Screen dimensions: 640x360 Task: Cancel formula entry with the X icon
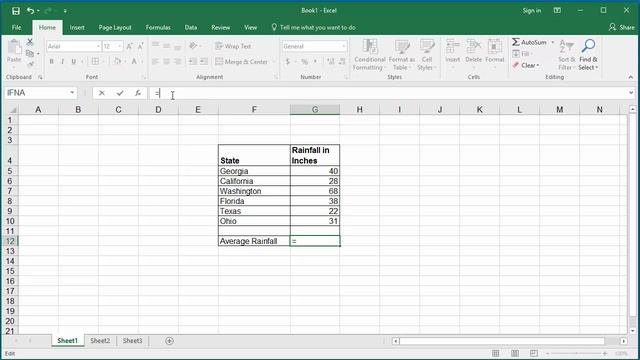click(x=102, y=93)
